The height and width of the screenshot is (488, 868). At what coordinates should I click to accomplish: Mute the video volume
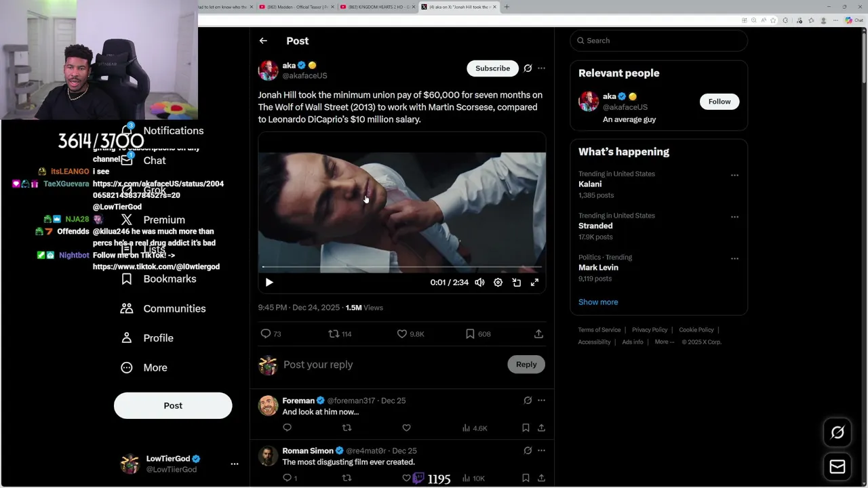tap(479, 283)
